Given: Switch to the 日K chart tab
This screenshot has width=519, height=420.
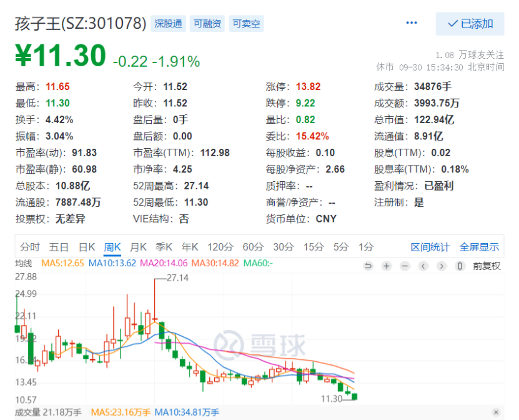Looking at the screenshot, I should point(87,247).
